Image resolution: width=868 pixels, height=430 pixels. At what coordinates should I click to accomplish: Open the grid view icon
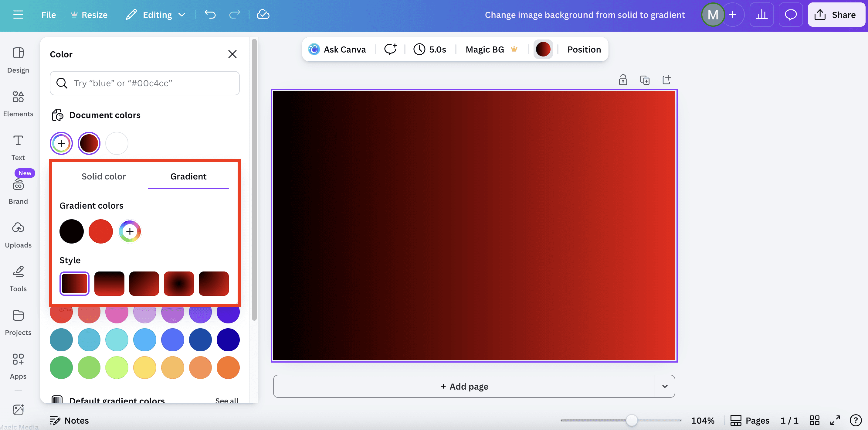[x=814, y=420]
